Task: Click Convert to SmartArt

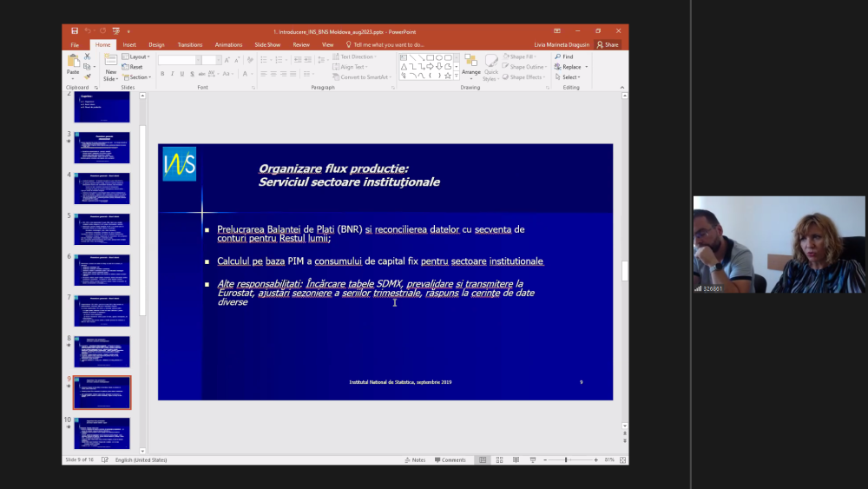Action: (x=361, y=77)
